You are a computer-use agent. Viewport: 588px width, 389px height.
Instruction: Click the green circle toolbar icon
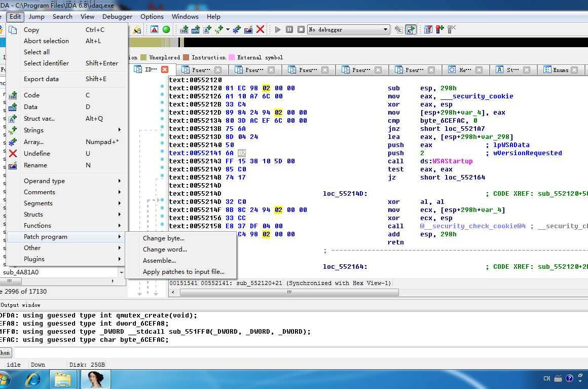pyautogui.click(x=166, y=29)
